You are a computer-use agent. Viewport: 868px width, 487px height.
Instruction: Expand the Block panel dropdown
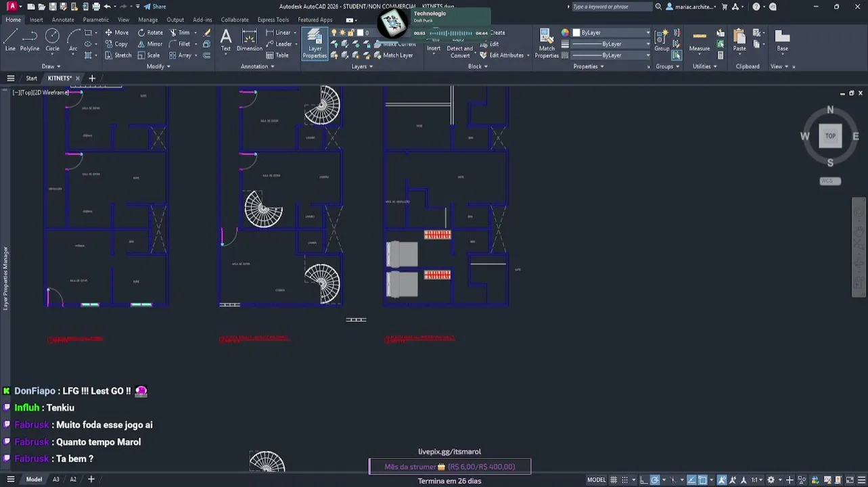tap(478, 66)
